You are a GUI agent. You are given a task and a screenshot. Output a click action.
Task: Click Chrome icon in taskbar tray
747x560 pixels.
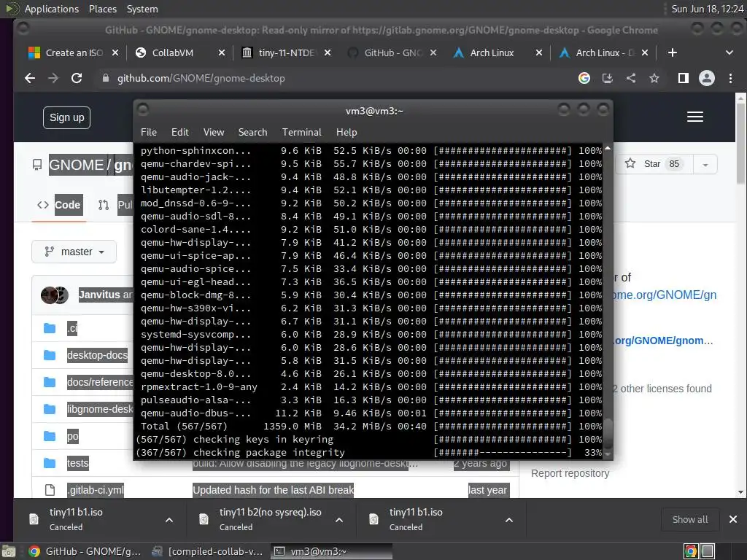[x=690, y=551]
